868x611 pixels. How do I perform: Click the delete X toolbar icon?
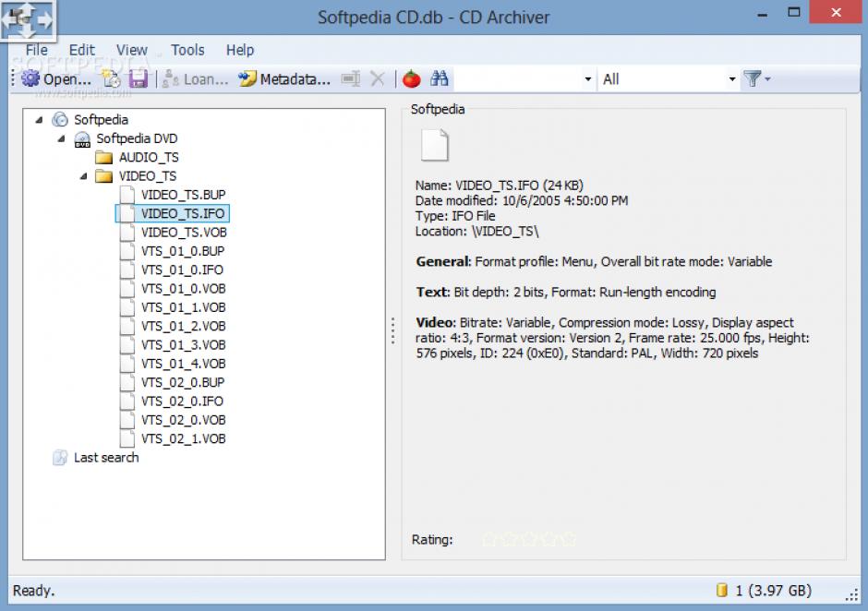click(378, 79)
